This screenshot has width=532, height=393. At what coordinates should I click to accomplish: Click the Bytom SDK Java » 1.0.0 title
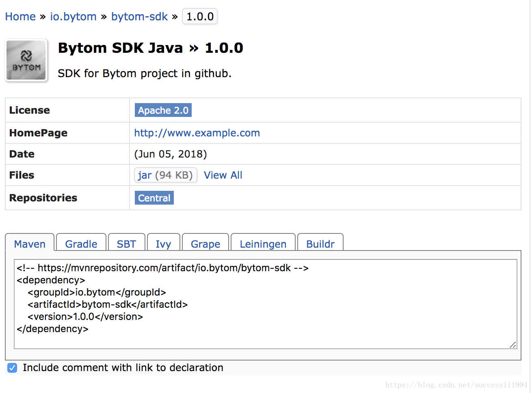pyautogui.click(x=151, y=48)
